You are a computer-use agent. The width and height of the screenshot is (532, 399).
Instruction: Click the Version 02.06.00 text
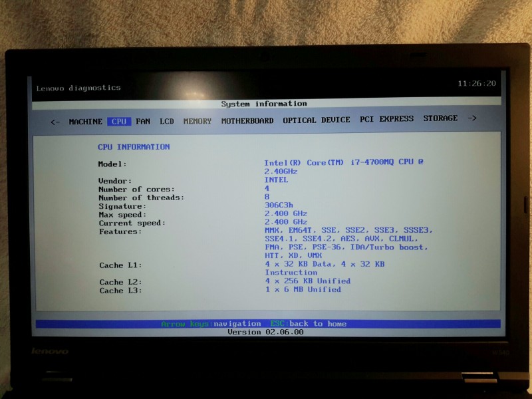[265, 332]
